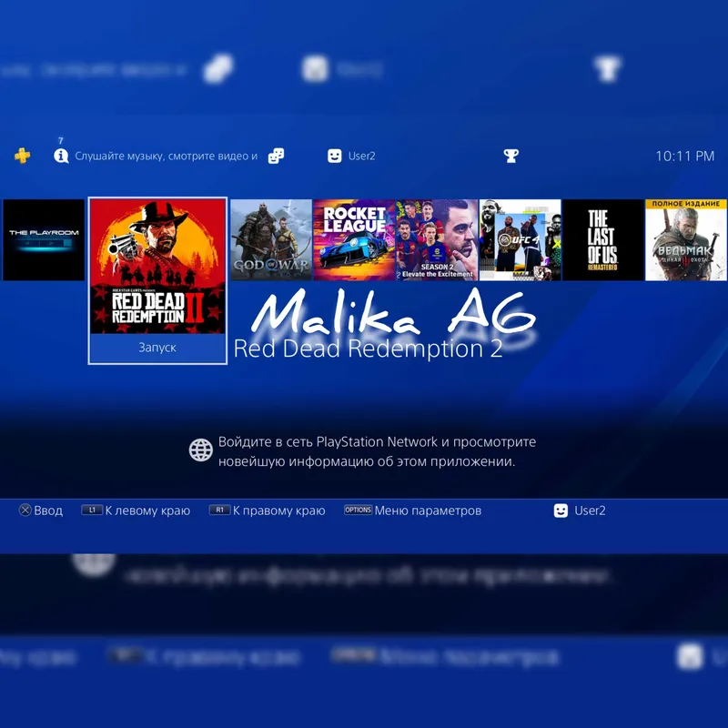
Task: Click the К левому краю label
Action: point(147,511)
